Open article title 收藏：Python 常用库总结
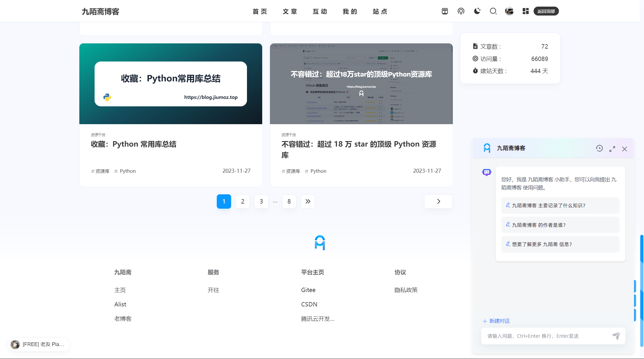The height and width of the screenshot is (359, 644). tap(134, 144)
